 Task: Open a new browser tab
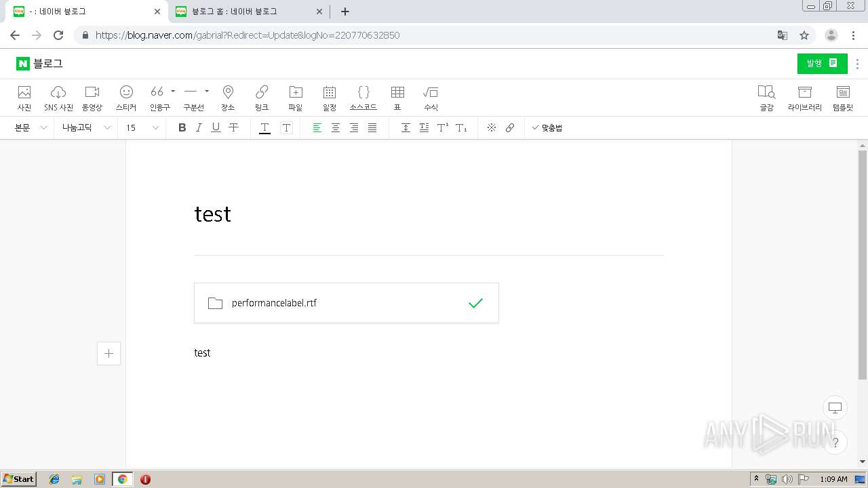pyautogui.click(x=345, y=12)
